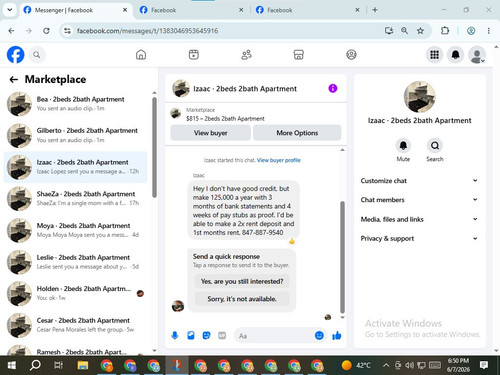Attach a photo file icon

pyautogui.click(x=191, y=335)
